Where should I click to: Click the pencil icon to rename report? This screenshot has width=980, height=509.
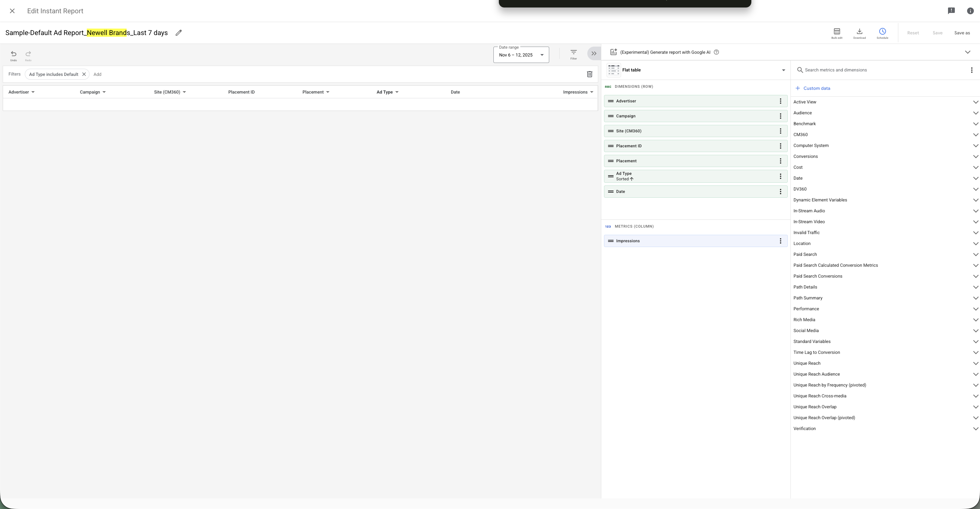pos(178,33)
